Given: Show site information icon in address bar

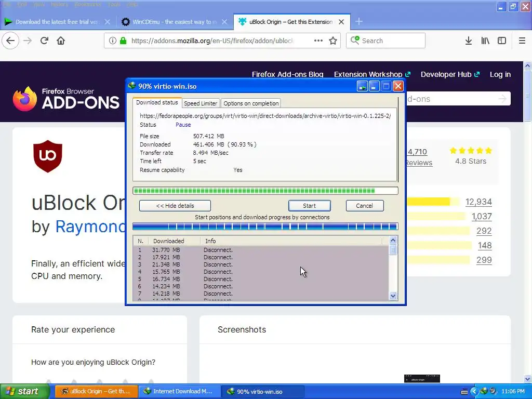Looking at the screenshot, I should 112,41.
